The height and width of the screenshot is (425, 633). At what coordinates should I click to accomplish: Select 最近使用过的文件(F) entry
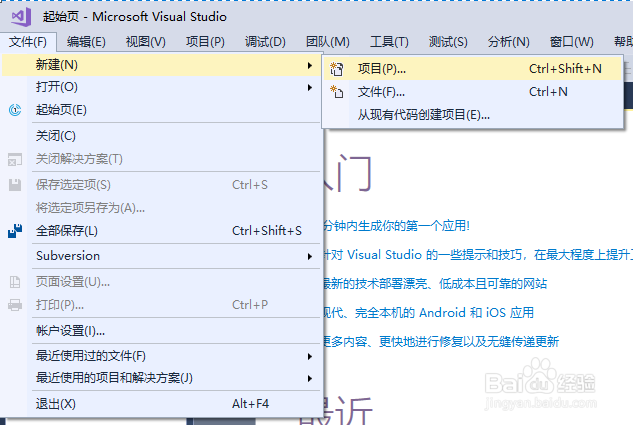pos(161,356)
